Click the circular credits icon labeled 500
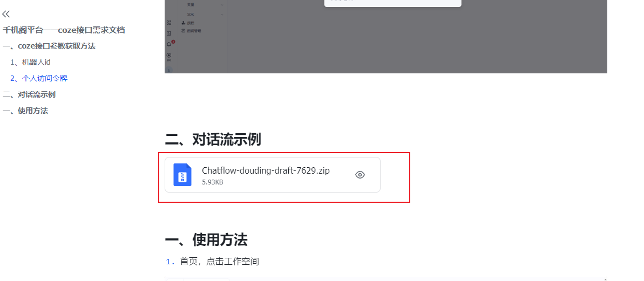The height and width of the screenshot is (281, 644). (169, 56)
